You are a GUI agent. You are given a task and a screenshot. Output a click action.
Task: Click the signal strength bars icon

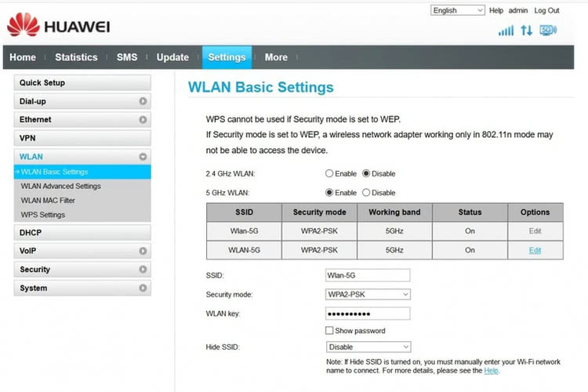(506, 31)
